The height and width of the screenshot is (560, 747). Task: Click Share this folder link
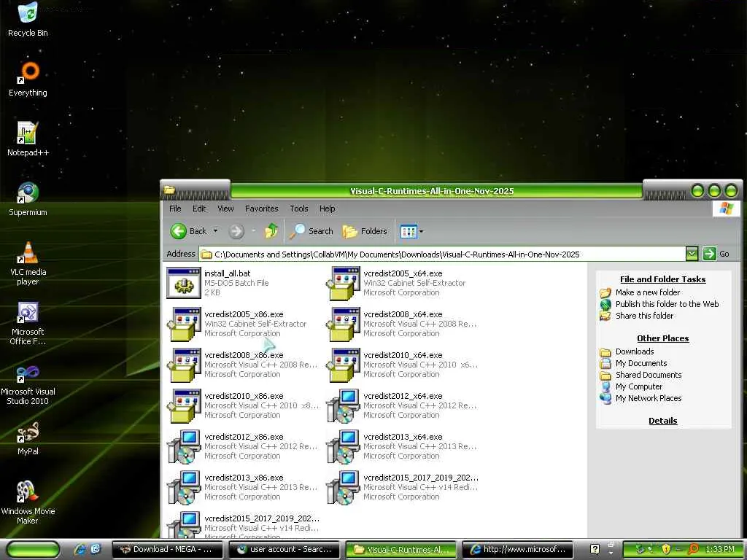coord(645,316)
